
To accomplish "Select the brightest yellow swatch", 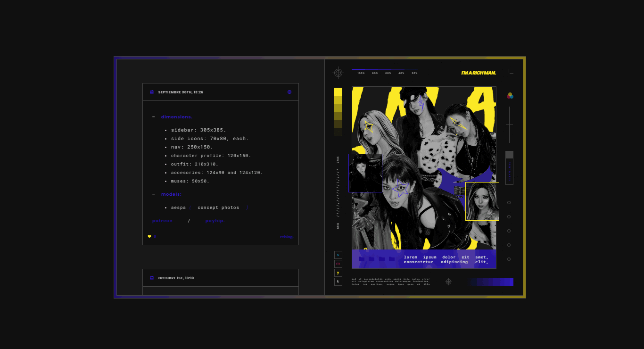I will [338, 91].
